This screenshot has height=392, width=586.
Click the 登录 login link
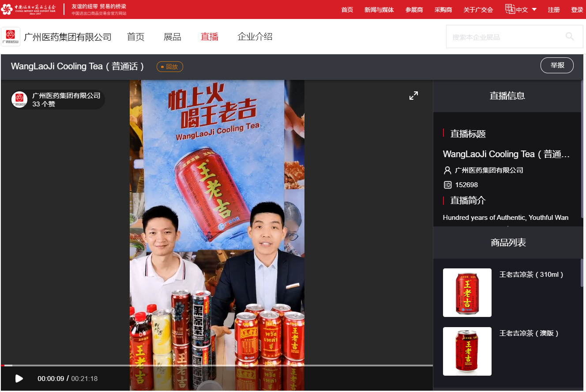click(577, 10)
